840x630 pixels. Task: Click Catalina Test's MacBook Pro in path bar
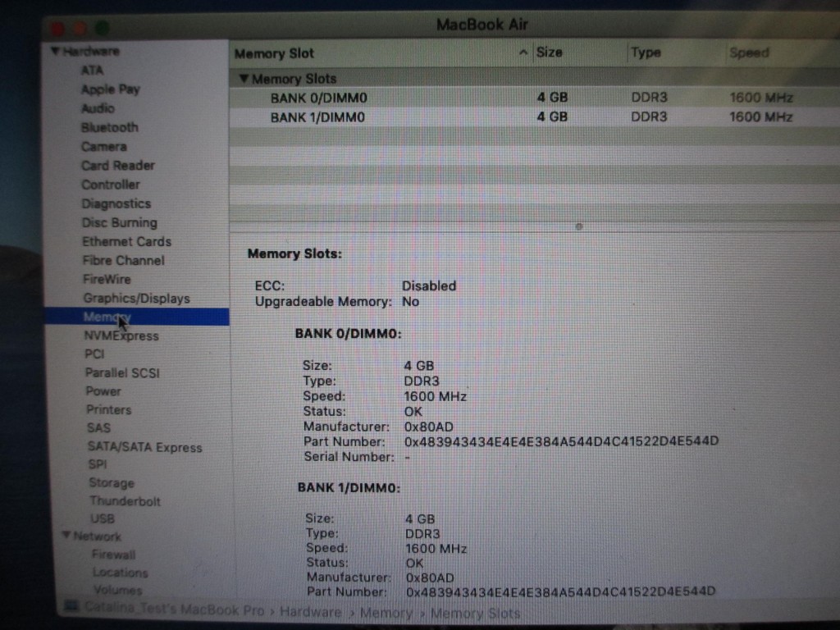(x=174, y=609)
